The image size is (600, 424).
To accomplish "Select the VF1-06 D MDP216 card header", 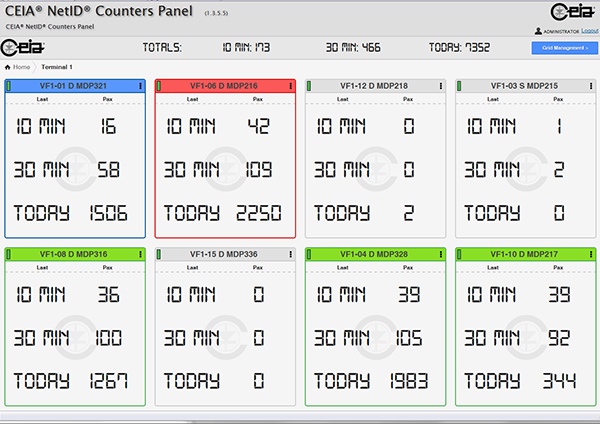I will 225,86.
